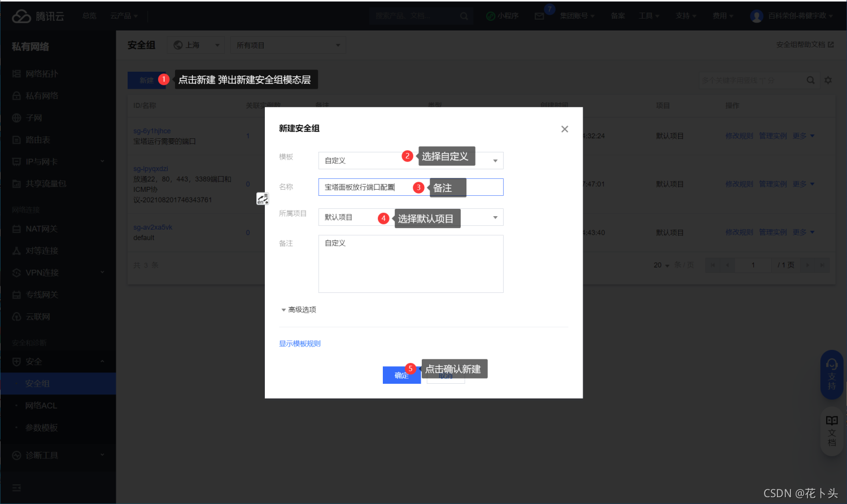The width and height of the screenshot is (847, 504).
Task: Open the table settings gear icon
Action: [828, 80]
